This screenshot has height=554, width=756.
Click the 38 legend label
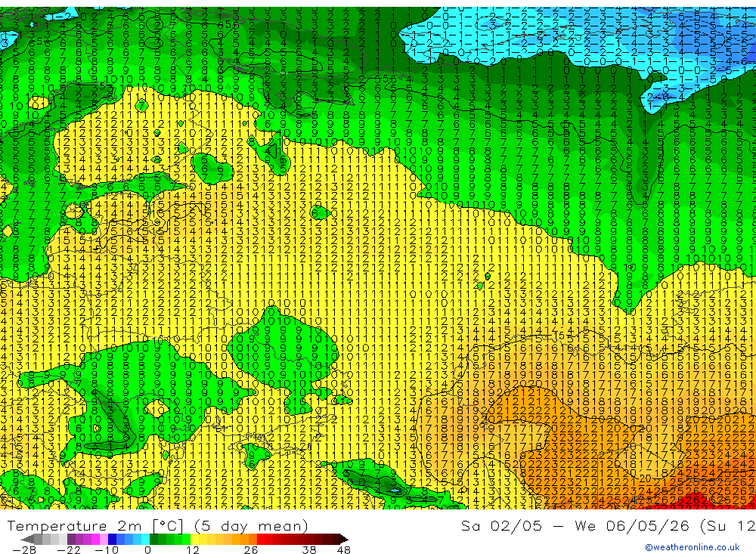click(309, 550)
